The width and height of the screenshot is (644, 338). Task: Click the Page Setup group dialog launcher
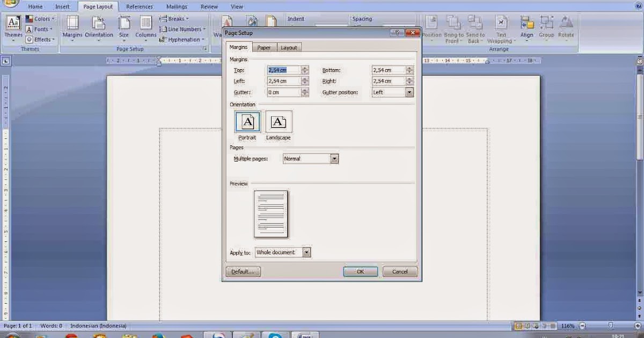204,49
